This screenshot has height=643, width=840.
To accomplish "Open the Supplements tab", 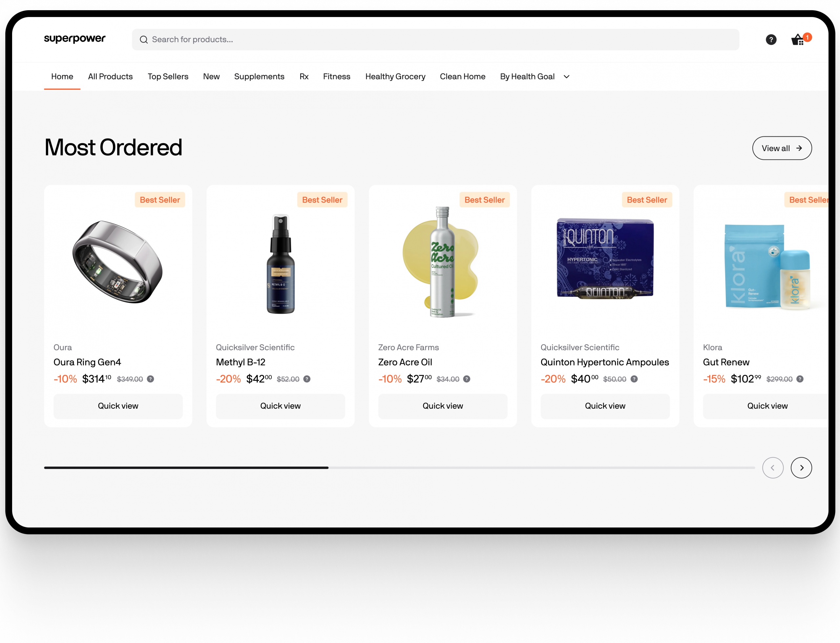I will [x=259, y=76].
